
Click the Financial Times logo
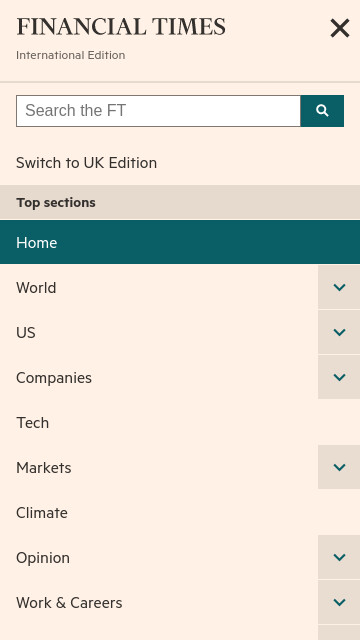coord(121,27)
